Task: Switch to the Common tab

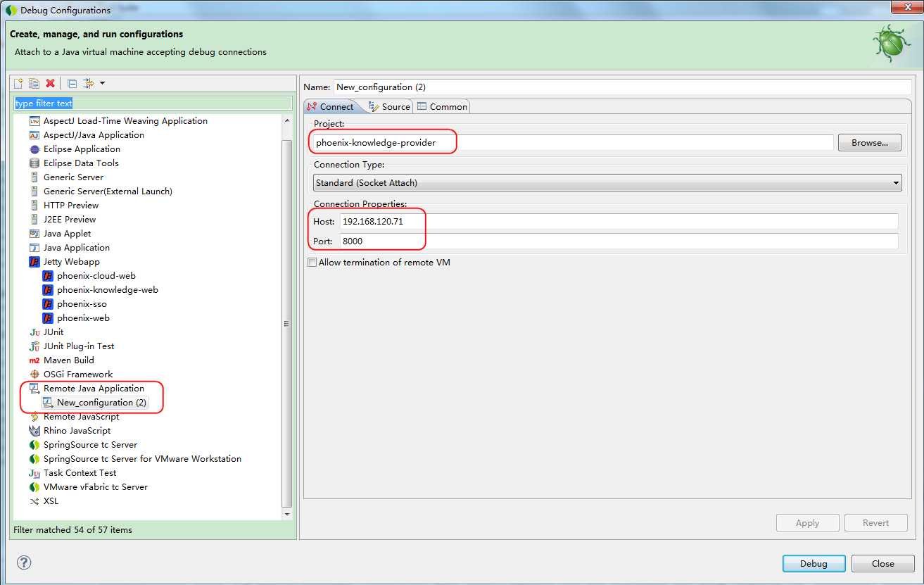Action: point(442,106)
